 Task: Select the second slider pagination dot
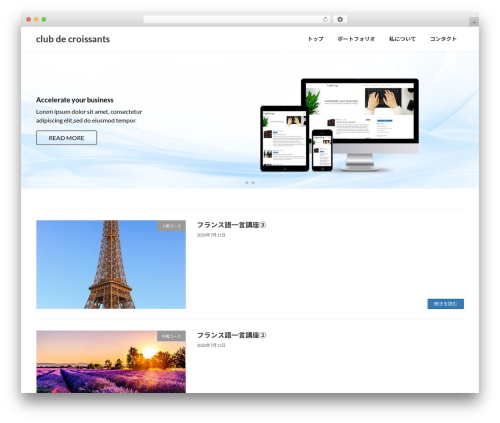tap(253, 183)
